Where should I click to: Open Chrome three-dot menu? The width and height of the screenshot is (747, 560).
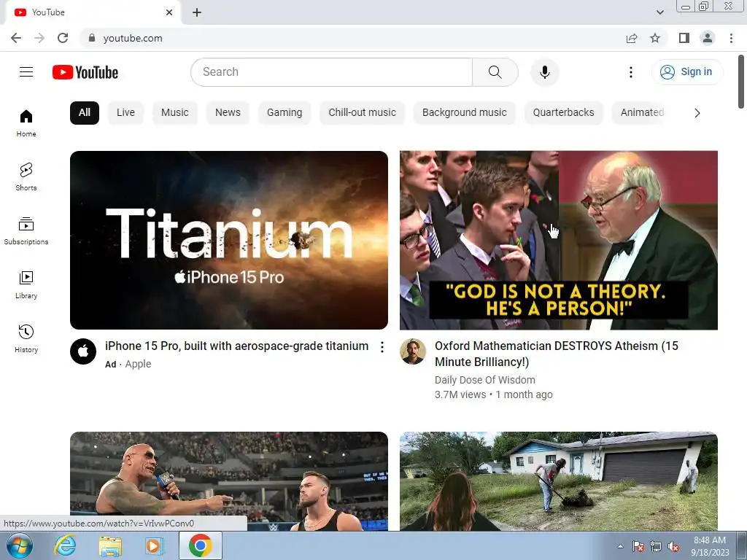731,38
